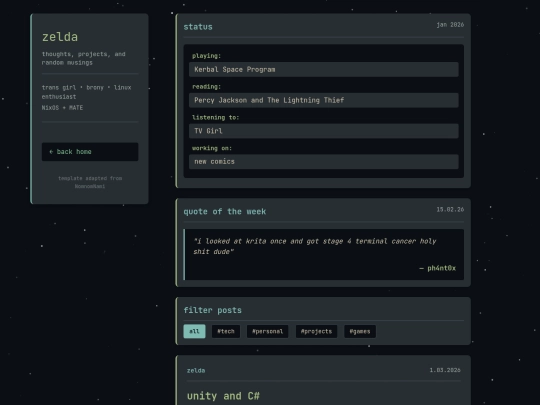Open the unity and C# post title

coord(223,396)
